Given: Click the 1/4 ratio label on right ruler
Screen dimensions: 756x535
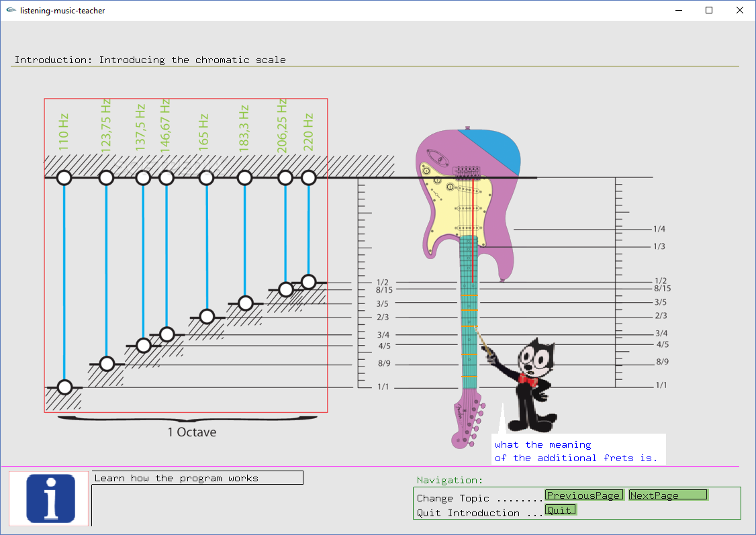Looking at the screenshot, I should [659, 229].
